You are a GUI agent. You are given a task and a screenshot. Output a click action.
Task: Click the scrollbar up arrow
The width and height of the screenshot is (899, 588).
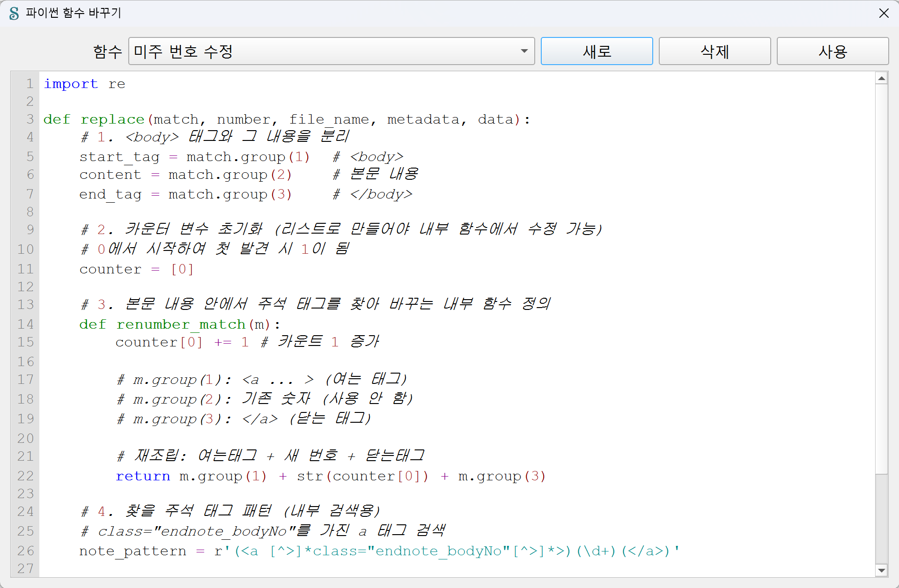882,79
